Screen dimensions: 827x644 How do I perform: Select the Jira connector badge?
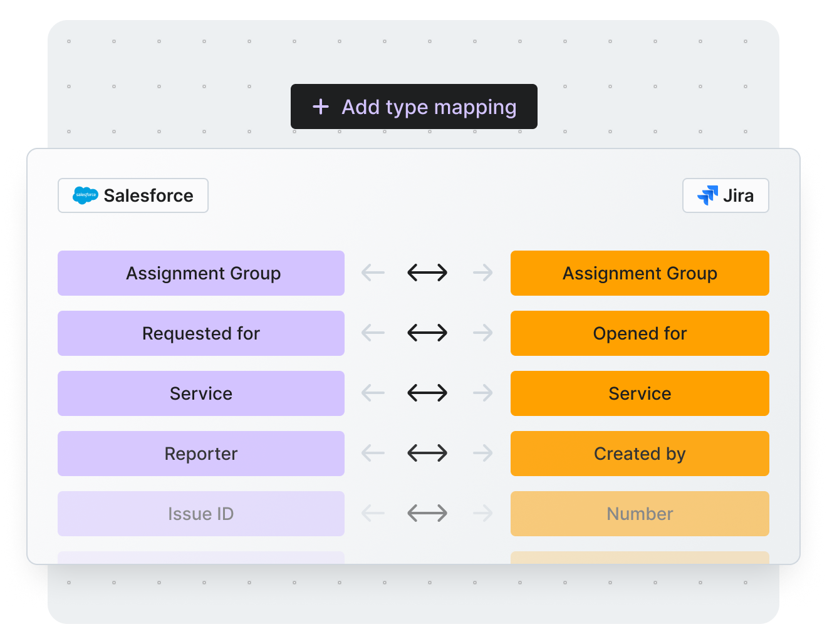(726, 195)
